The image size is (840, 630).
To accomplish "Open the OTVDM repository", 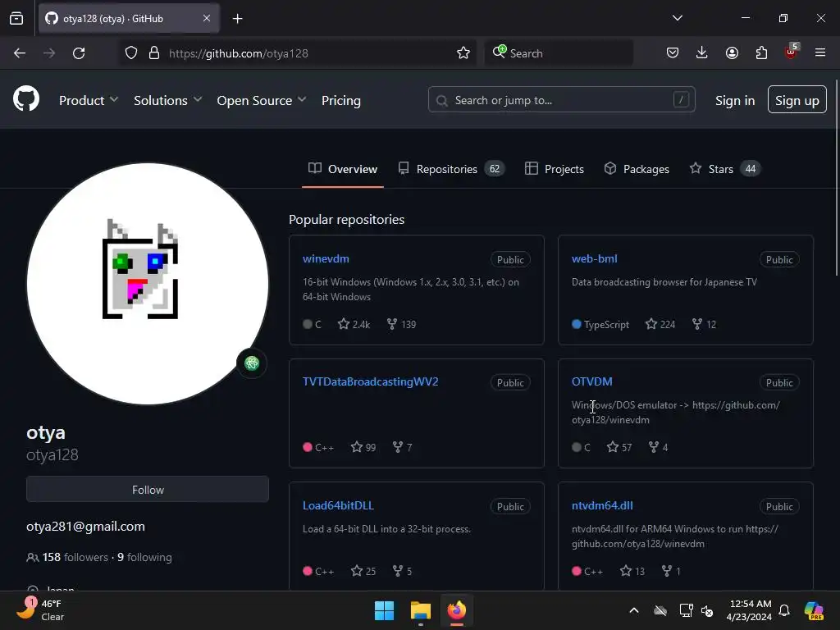I will (592, 382).
